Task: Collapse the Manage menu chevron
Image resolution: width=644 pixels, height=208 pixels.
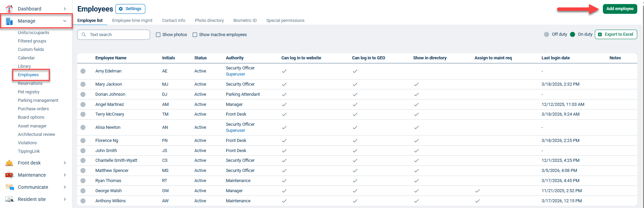Action: click(x=65, y=21)
